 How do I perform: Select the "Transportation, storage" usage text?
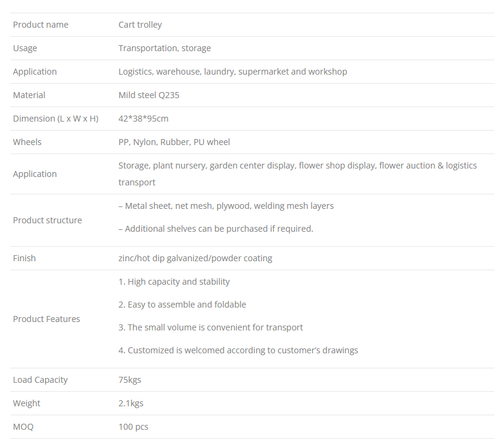click(x=164, y=48)
